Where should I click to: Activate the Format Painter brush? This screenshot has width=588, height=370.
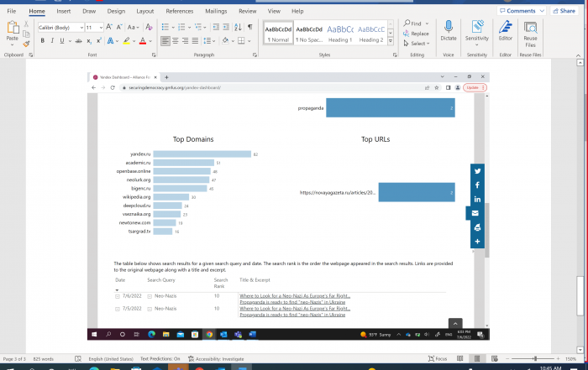26,44
